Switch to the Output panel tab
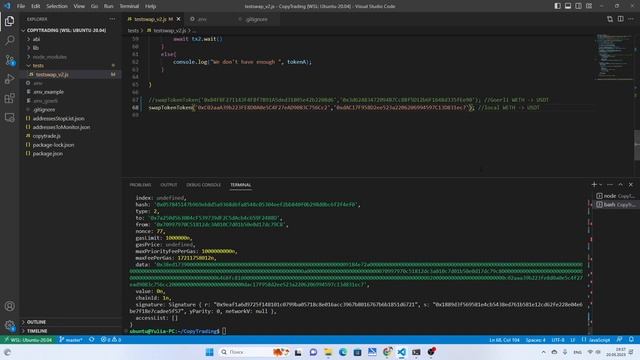640x360 pixels. coord(169,185)
